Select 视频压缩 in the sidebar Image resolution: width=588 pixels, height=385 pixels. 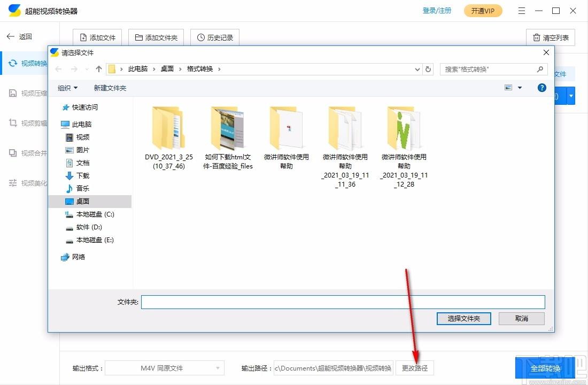point(28,93)
